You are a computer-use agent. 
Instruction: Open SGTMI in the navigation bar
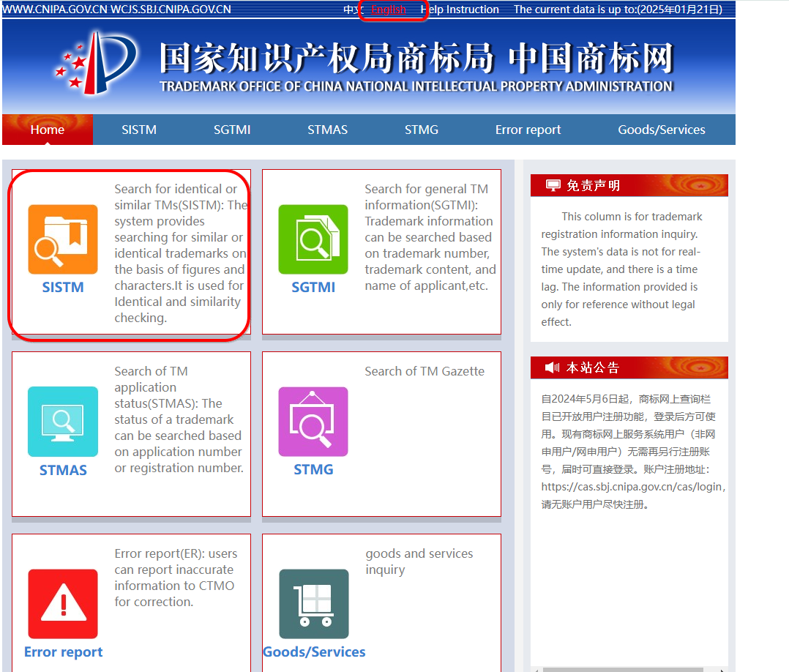click(x=232, y=130)
